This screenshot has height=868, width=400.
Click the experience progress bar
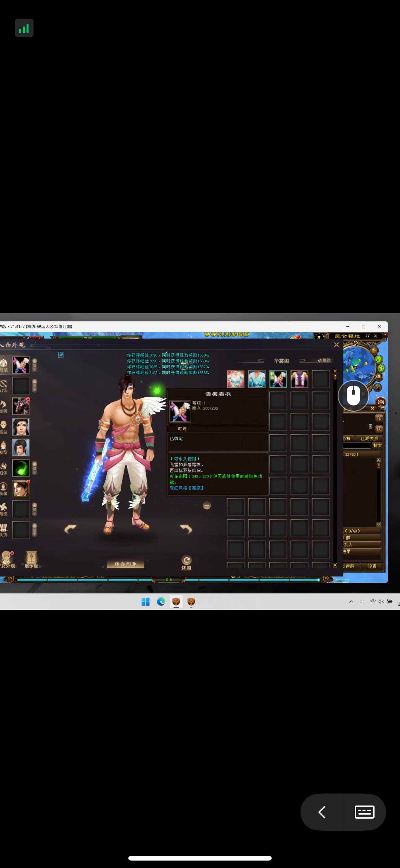[x=168, y=580]
